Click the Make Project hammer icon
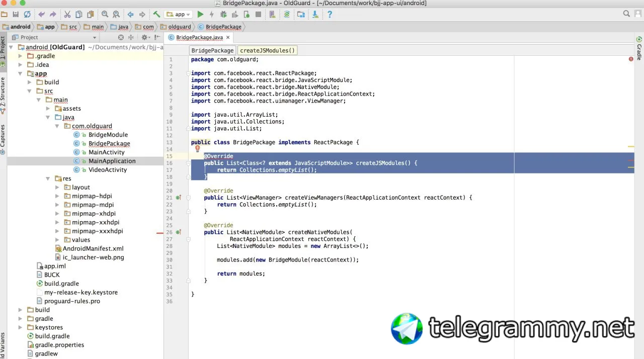 tap(156, 15)
